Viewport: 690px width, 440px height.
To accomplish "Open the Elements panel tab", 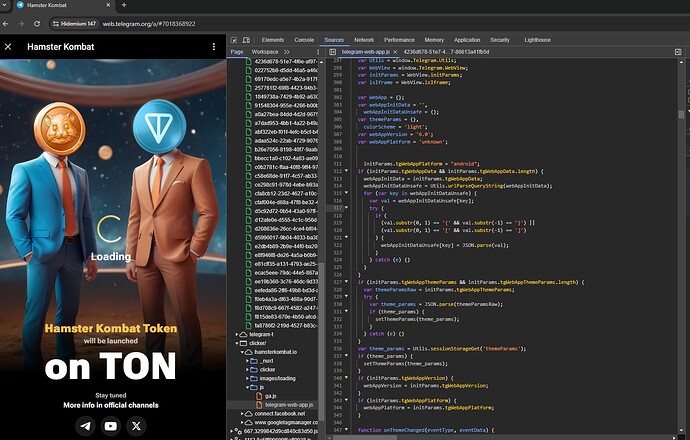I will click(273, 40).
